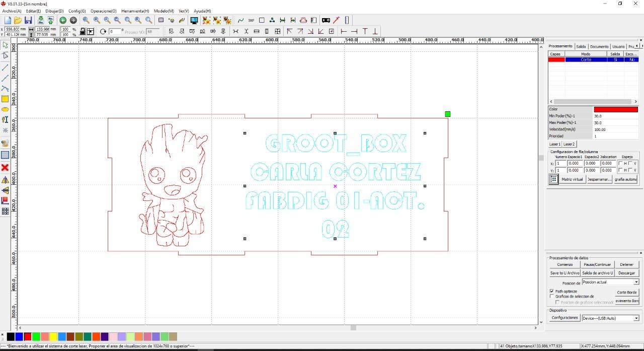Check the X row H mirror box
The image size is (644, 351).
point(620,163)
